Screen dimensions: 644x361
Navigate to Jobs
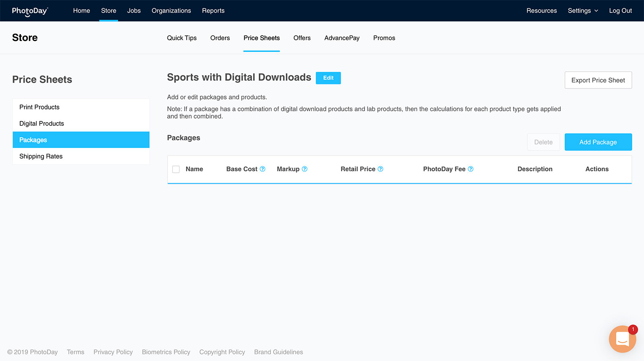click(134, 11)
